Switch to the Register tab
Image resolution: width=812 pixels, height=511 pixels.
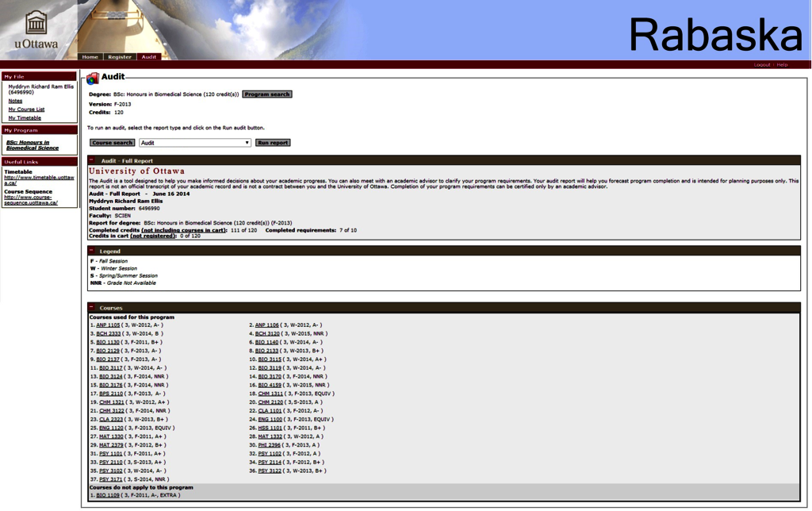[120, 56]
